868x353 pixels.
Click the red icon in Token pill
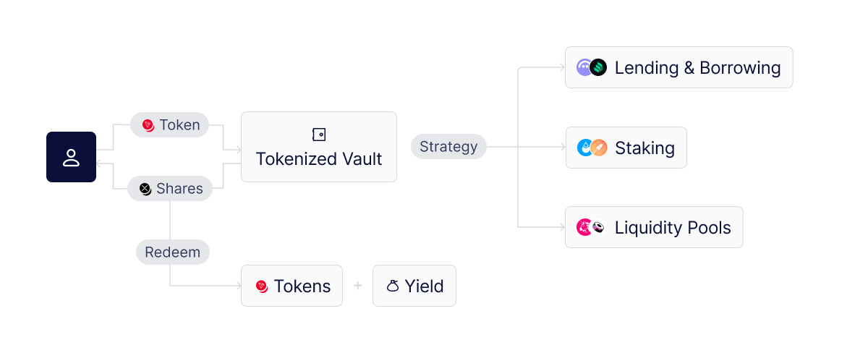148,125
